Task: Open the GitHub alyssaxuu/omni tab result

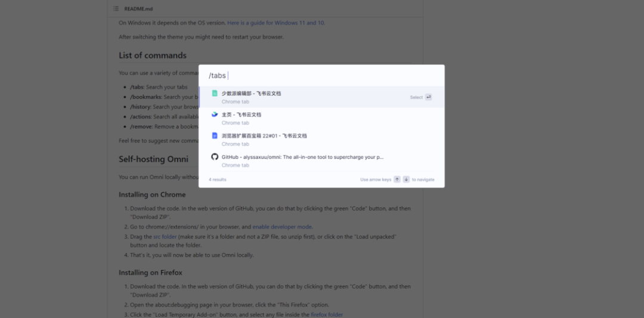Action: 321,160
